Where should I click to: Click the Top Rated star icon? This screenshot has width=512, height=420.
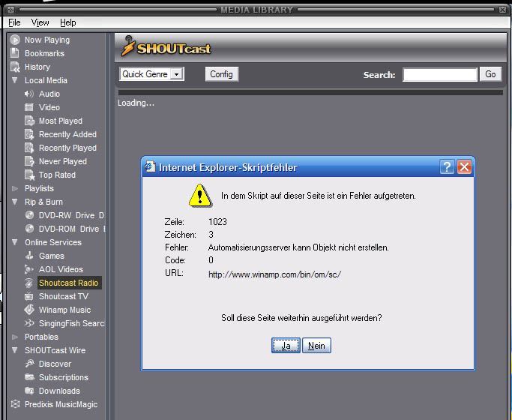(x=30, y=175)
